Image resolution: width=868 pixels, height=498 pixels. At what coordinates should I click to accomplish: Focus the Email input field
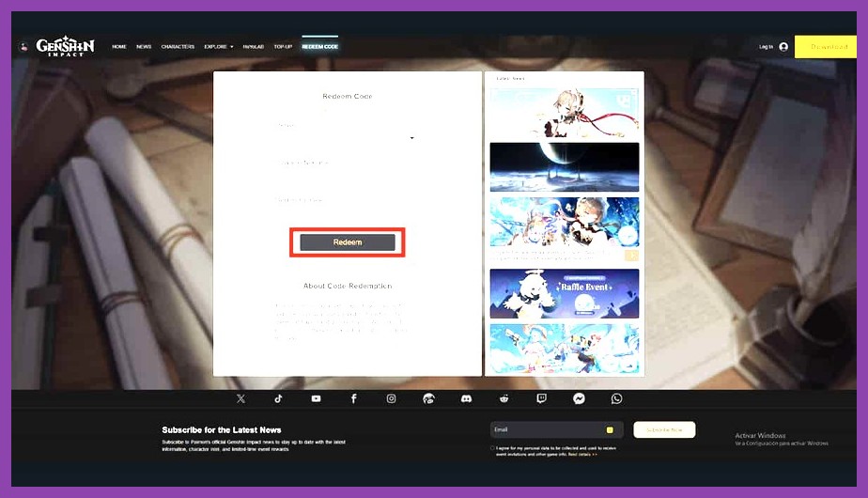tap(556, 429)
